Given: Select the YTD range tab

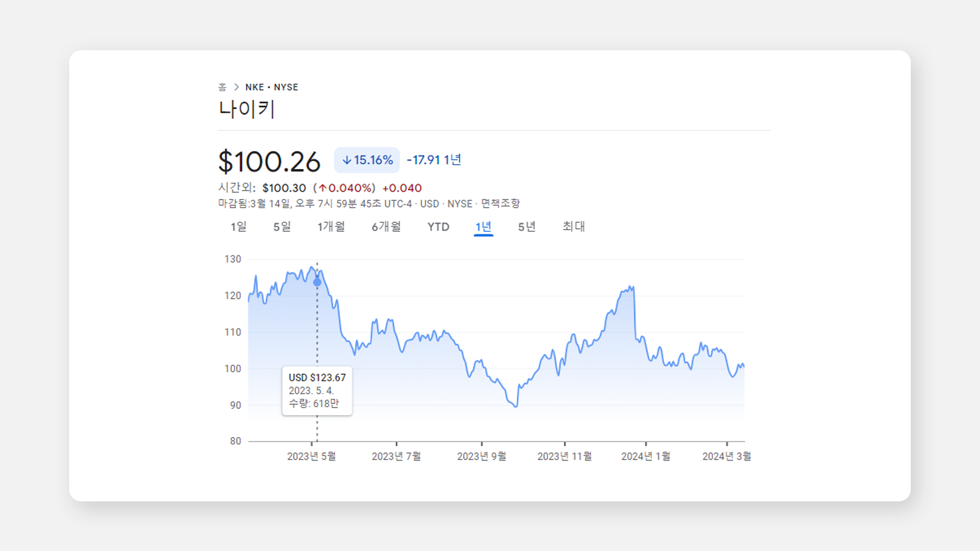Looking at the screenshot, I should tap(439, 227).
